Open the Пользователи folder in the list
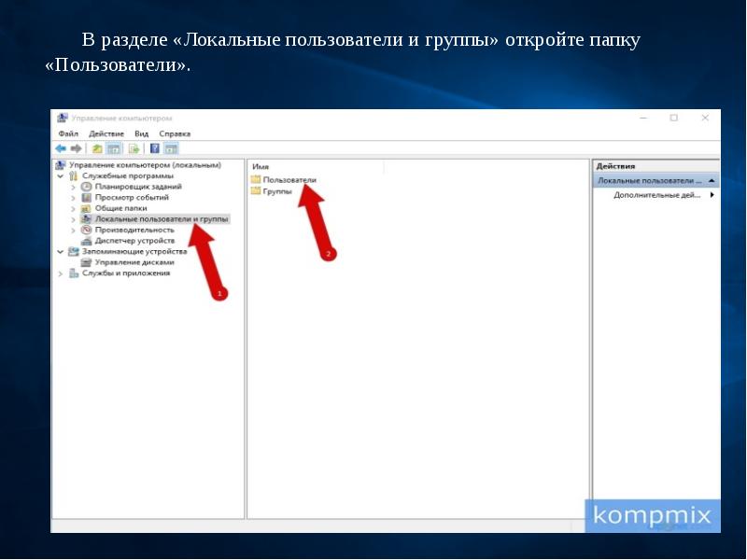Viewport: 747px width, 560px height. (x=289, y=179)
